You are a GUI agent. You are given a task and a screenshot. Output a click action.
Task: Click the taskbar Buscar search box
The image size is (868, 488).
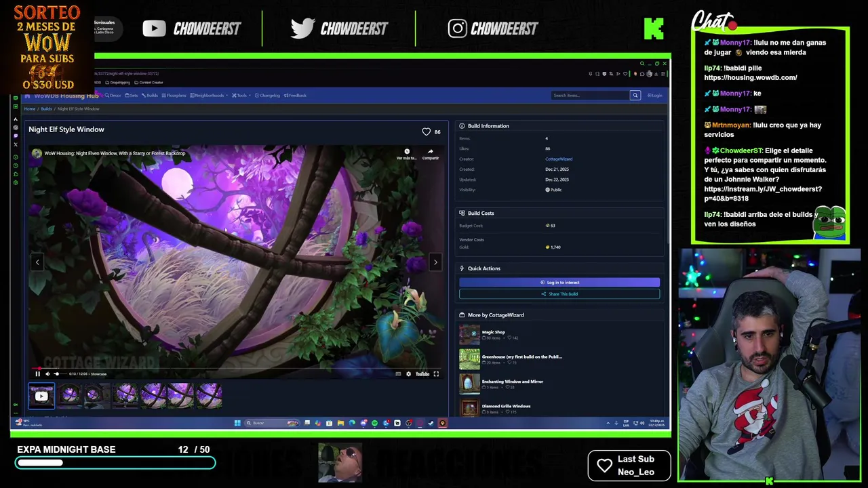pyautogui.click(x=272, y=424)
